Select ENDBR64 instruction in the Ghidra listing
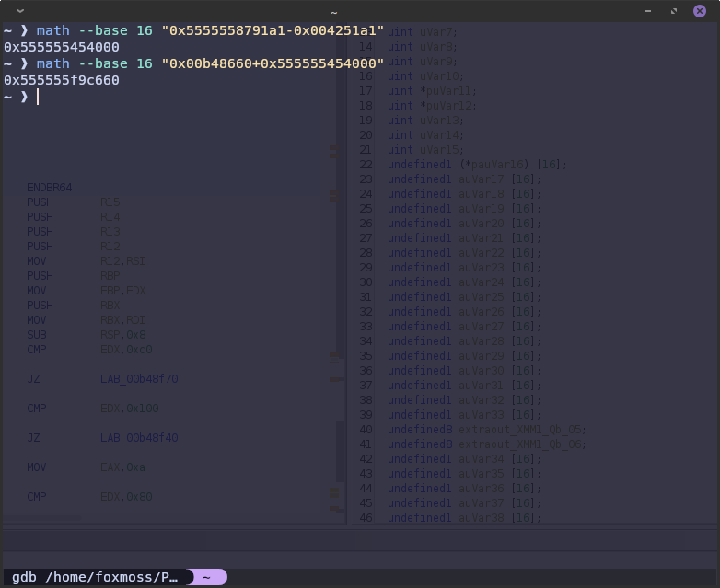This screenshot has height=588, width=720. coord(49,188)
